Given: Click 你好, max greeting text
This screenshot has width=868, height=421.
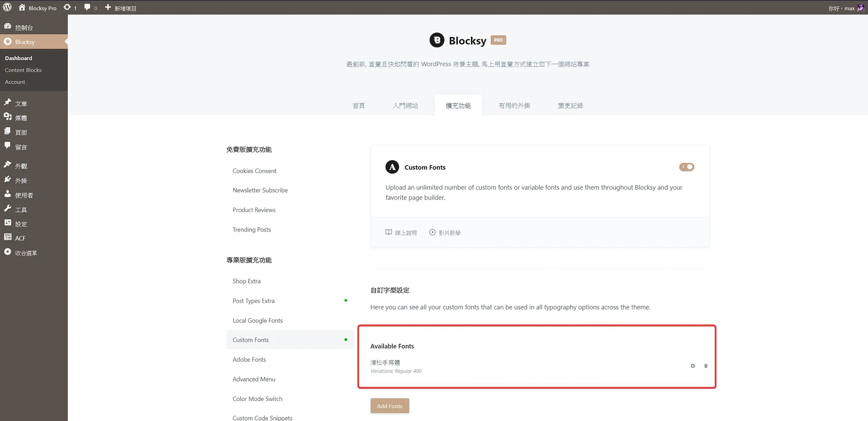Looking at the screenshot, I should tap(841, 8).
